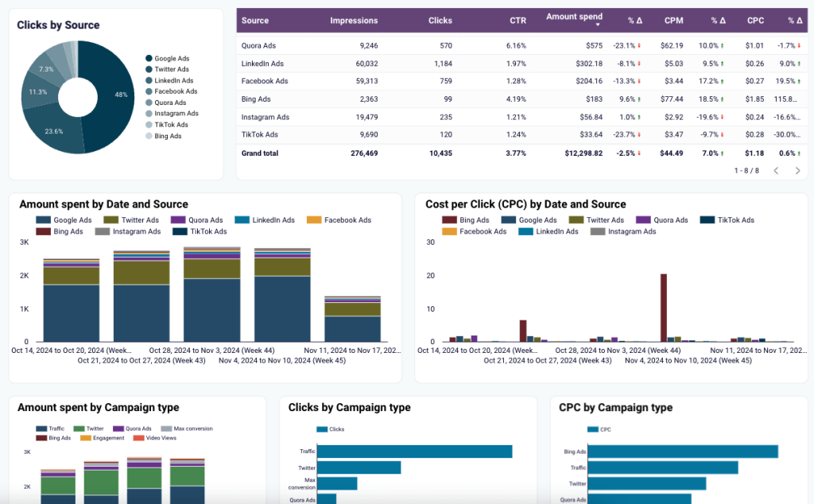Toggle Quora Ads in Amount spent by Date legend
The width and height of the screenshot is (814, 504).
coord(197,220)
